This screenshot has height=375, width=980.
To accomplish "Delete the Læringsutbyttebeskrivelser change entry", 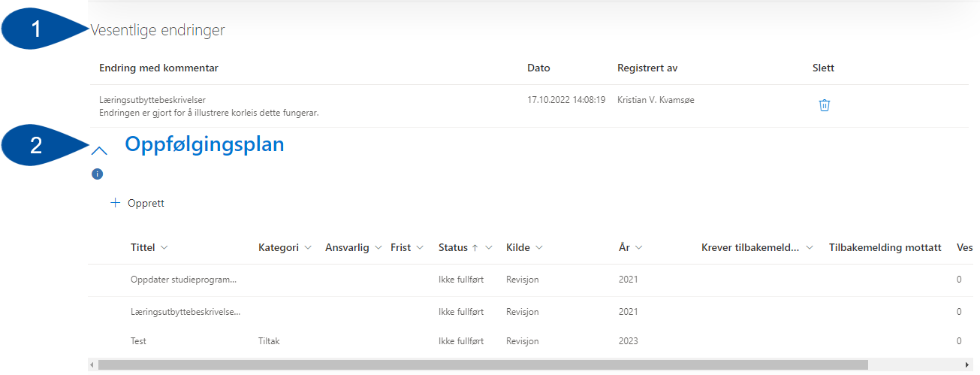I will (x=824, y=105).
